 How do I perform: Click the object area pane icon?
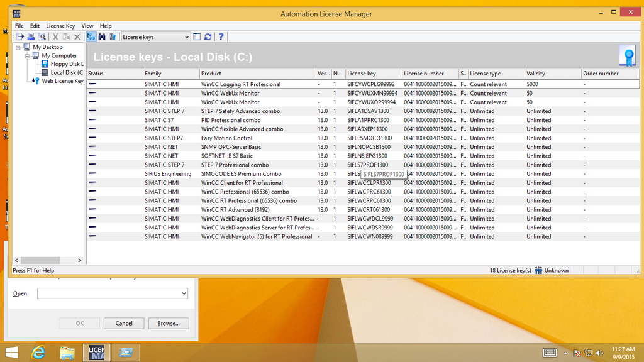pos(197,37)
